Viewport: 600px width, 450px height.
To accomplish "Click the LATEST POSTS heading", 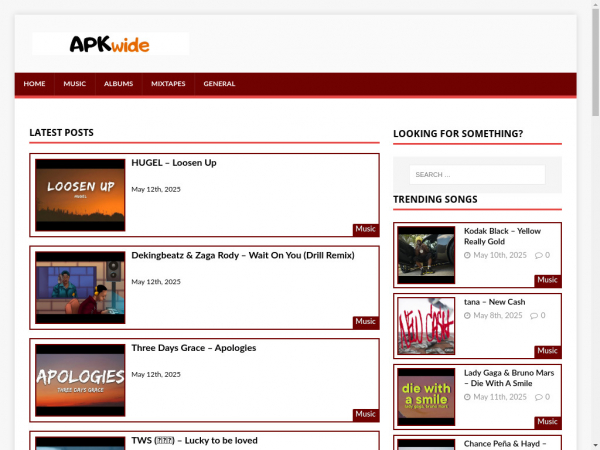I will coord(62,133).
